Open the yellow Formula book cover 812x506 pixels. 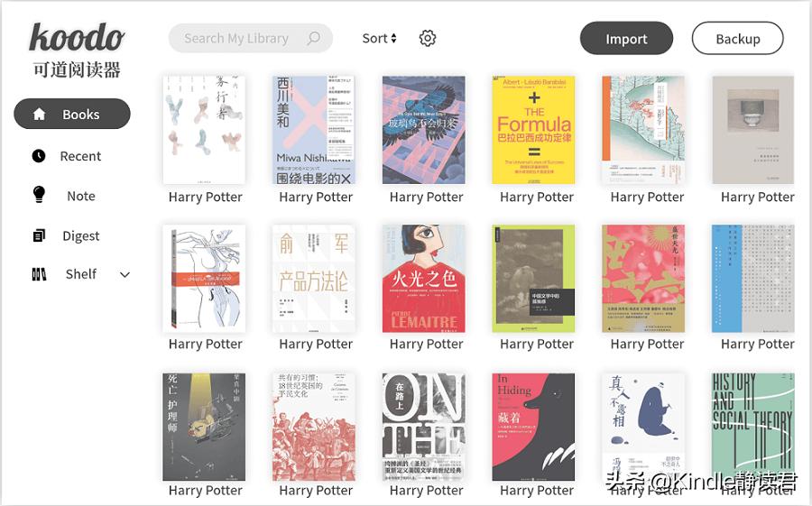(x=533, y=130)
